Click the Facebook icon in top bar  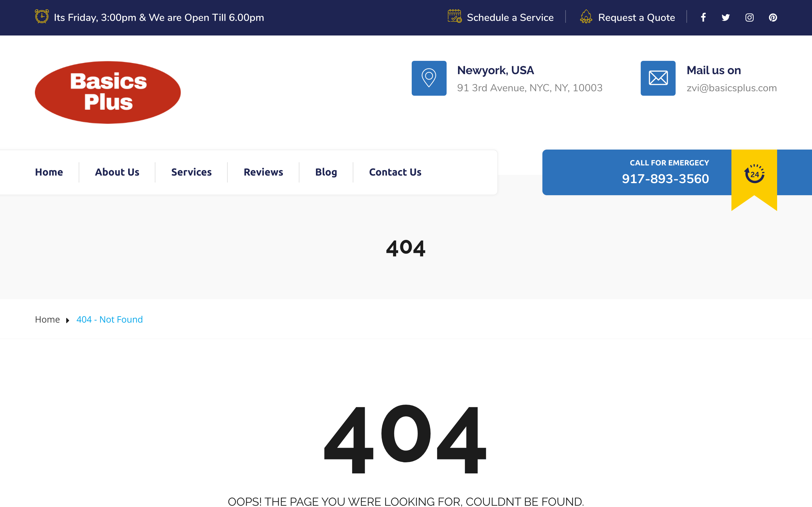point(703,17)
